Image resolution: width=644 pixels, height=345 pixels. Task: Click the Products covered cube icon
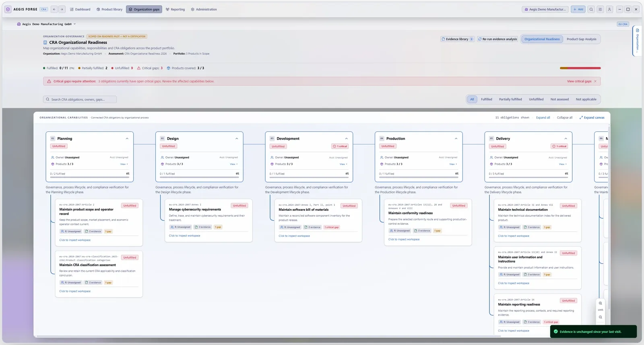pos(168,68)
